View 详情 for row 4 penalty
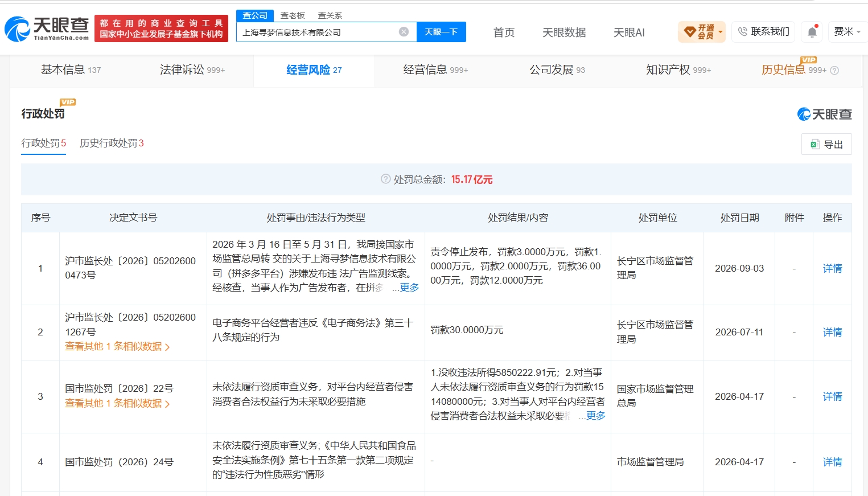The width and height of the screenshot is (868, 496). (832, 462)
